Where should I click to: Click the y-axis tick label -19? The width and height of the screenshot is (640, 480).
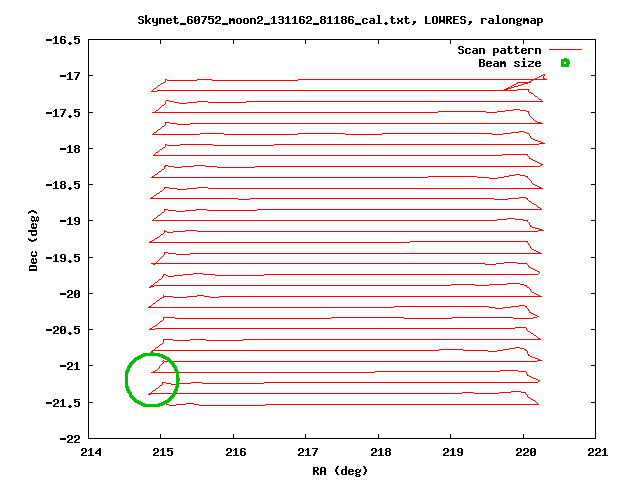70,221
